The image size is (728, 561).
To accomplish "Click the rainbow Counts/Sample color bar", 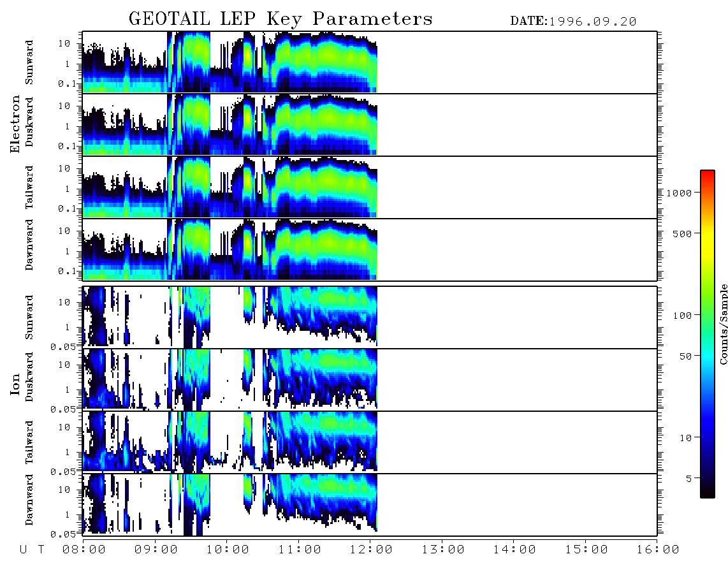I will (708, 334).
